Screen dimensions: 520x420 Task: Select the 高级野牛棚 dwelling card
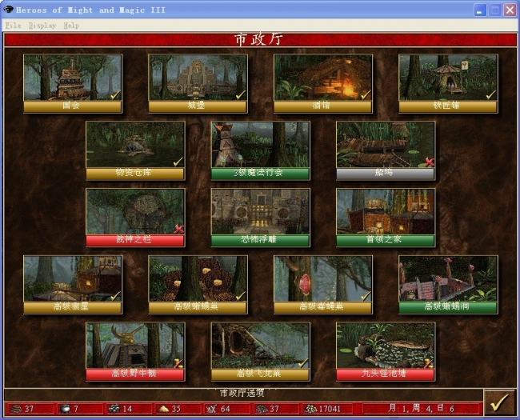click(x=135, y=352)
